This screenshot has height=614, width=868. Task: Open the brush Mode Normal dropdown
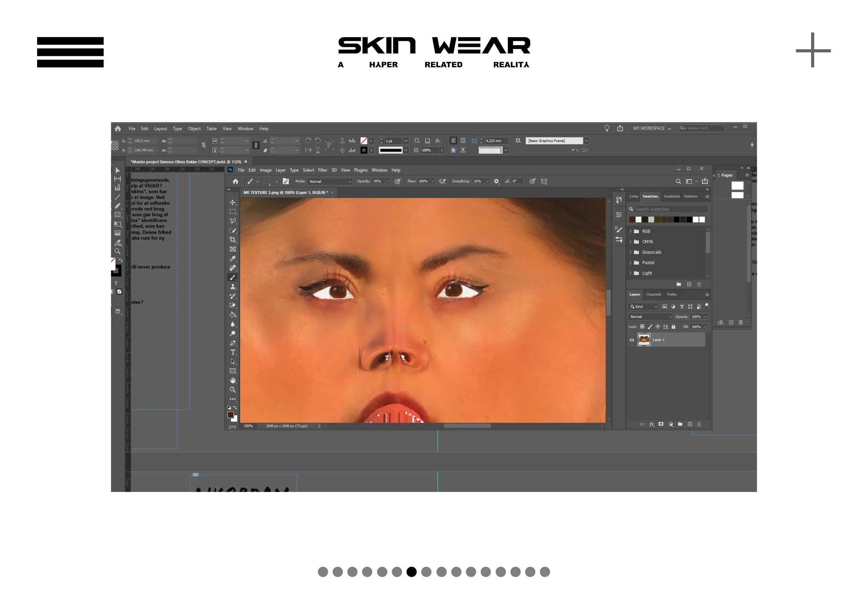[x=329, y=182]
